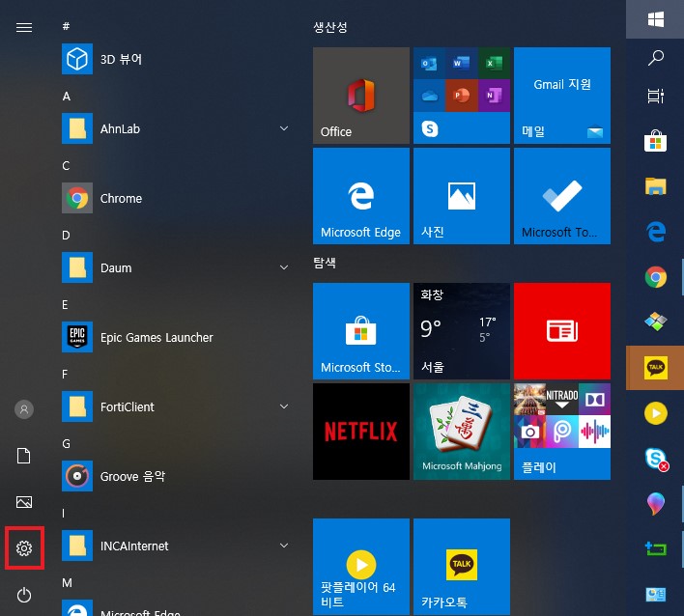Click the Power icon

(24, 595)
